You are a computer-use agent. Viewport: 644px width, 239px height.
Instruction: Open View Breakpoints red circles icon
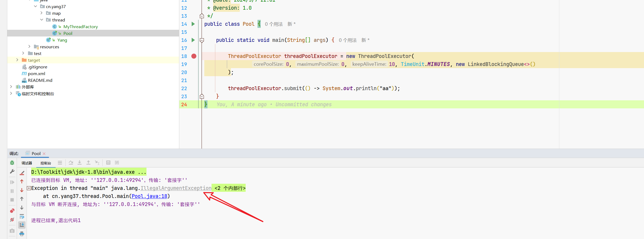coord(12,211)
